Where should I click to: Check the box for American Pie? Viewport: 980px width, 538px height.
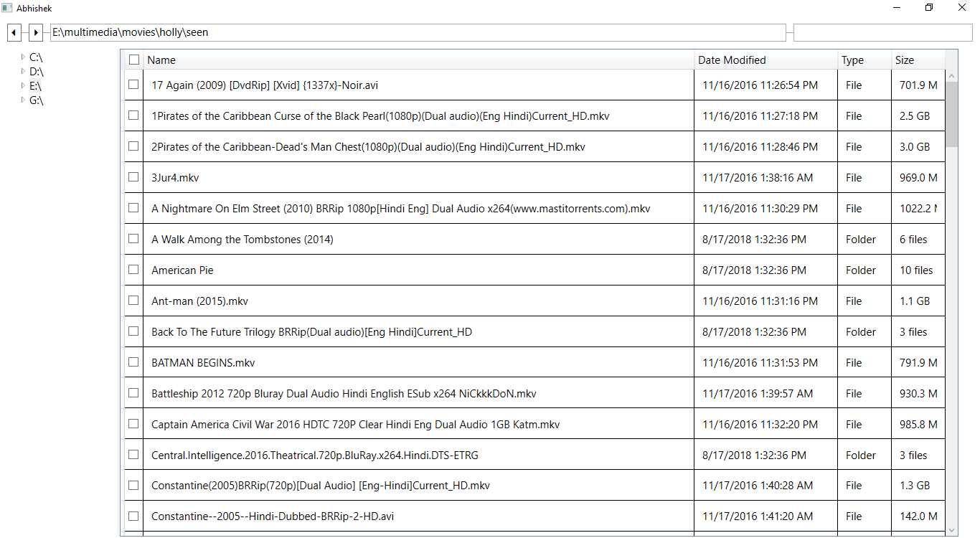133,270
